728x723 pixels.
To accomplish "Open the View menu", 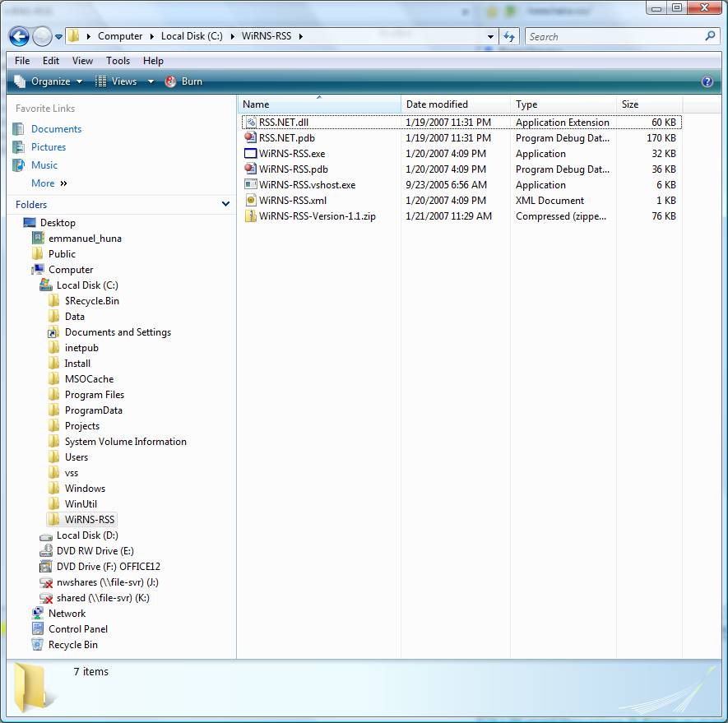I will coord(82,61).
